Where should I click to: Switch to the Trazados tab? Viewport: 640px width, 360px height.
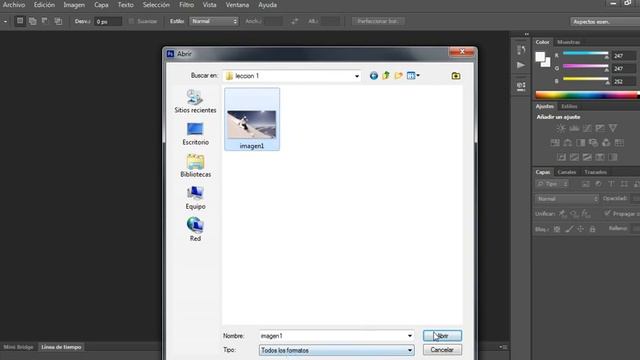595,172
